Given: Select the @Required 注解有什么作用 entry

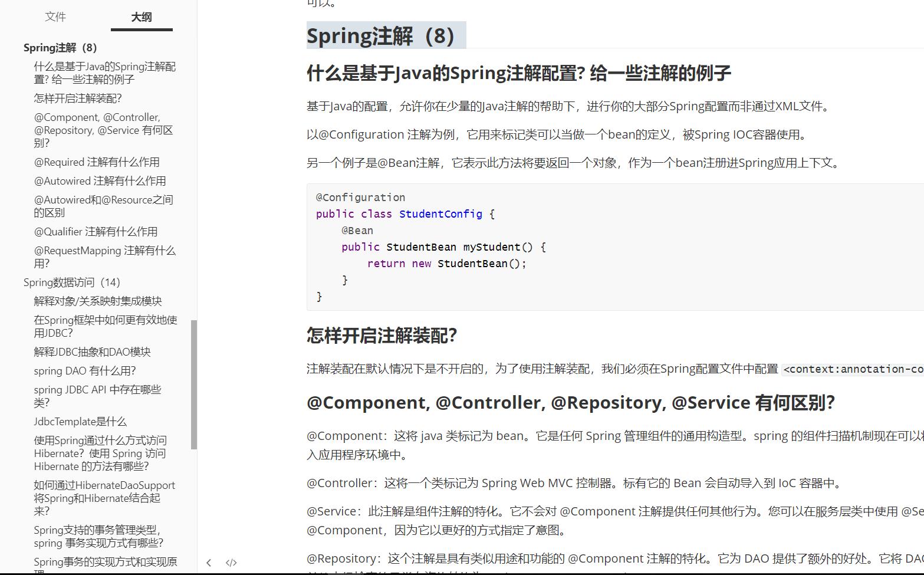Looking at the screenshot, I should pyautogui.click(x=97, y=162).
